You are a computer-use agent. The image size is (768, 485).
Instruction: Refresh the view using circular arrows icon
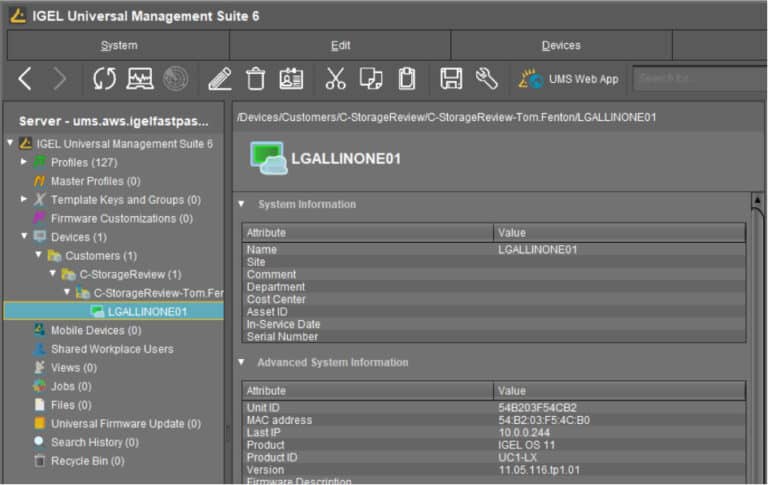click(x=104, y=79)
